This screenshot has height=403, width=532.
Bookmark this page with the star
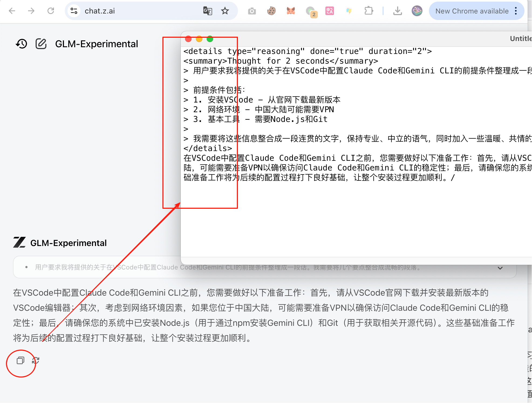(225, 11)
